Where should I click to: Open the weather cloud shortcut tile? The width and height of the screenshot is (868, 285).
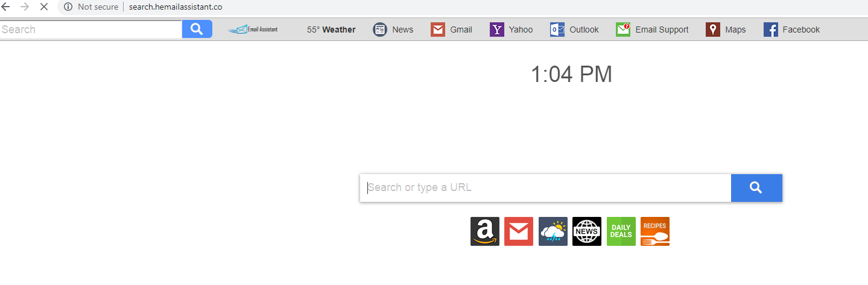(553, 231)
